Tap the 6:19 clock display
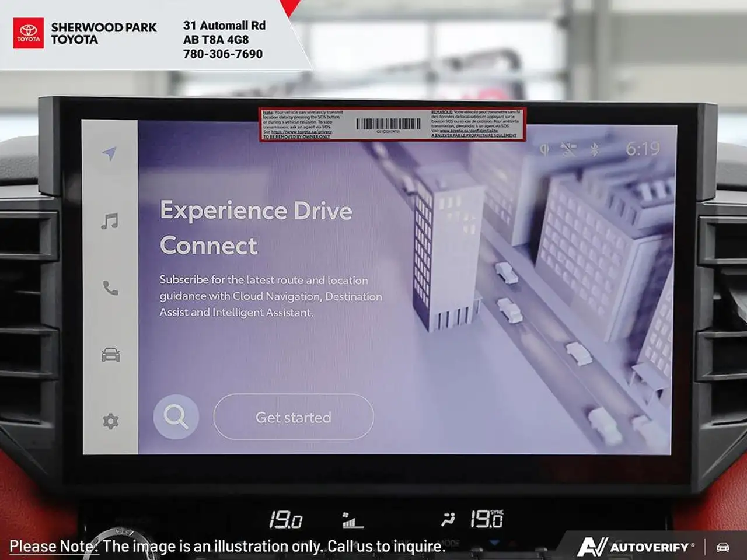 click(x=643, y=149)
